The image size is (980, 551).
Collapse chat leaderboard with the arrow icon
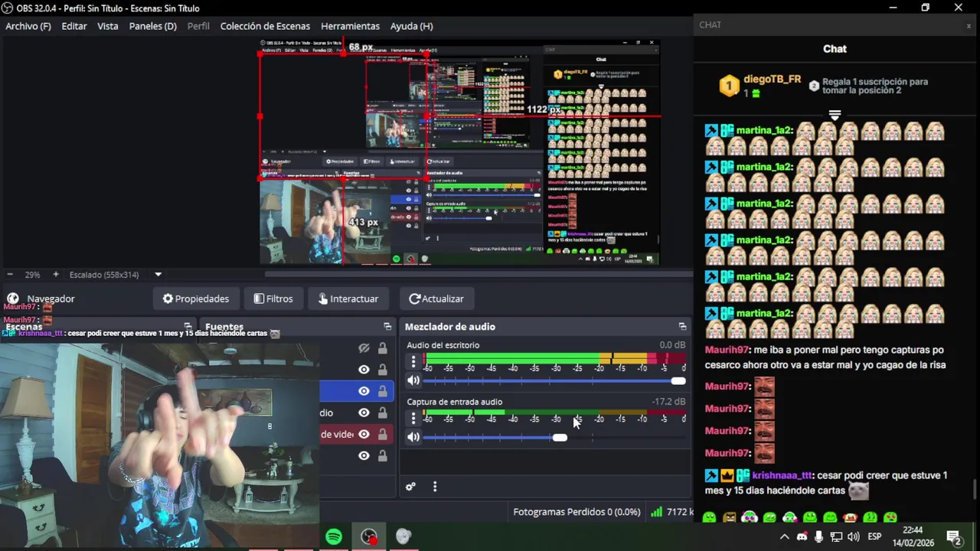(x=835, y=115)
